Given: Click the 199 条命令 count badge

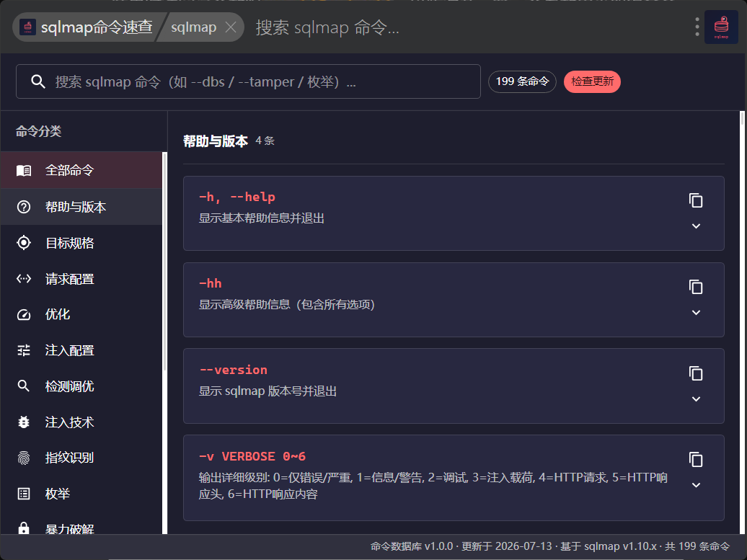Looking at the screenshot, I should pos(522,81).
